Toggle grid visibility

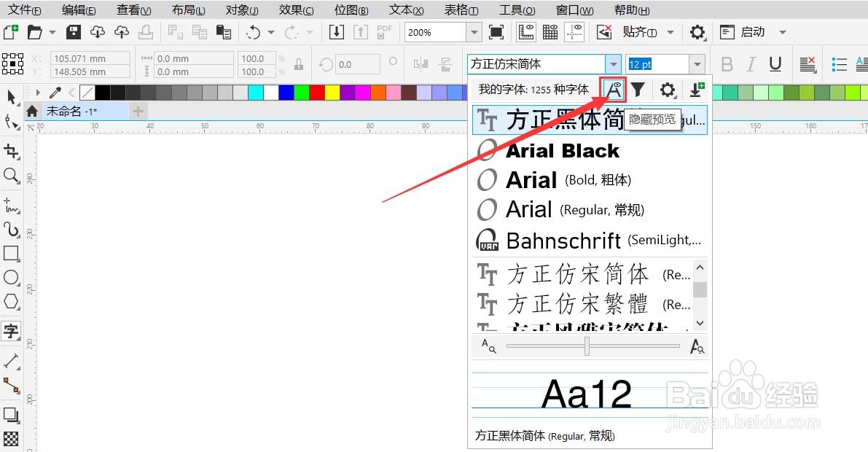tap(550, 32)
